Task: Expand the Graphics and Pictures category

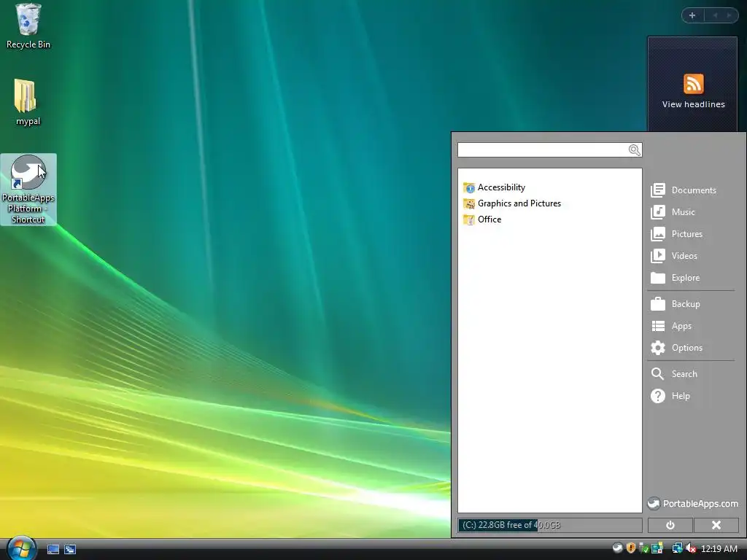Action: pyautogui.click(x=511, y=204)
